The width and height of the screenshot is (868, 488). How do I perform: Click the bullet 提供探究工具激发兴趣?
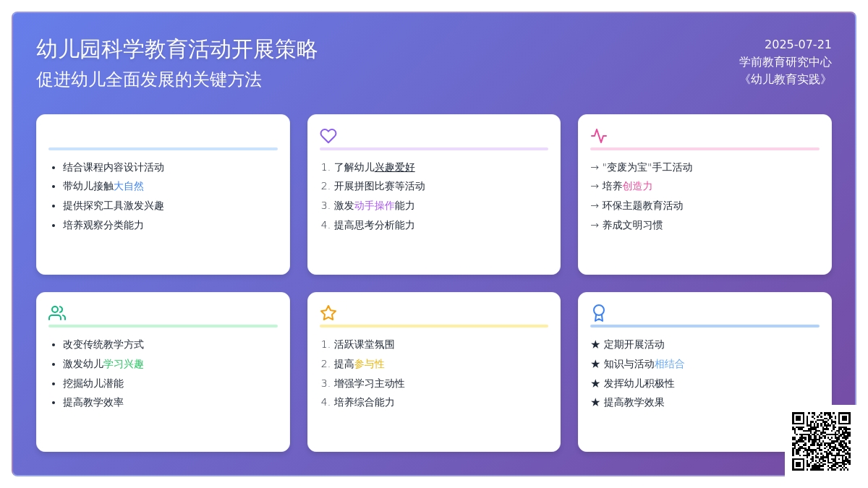point(114,206)
